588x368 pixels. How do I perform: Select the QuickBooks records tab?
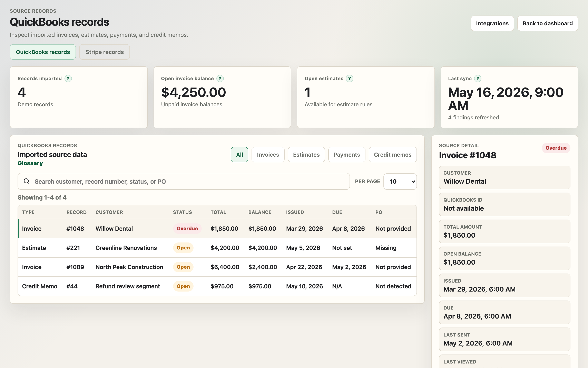[x=43, y=52]
